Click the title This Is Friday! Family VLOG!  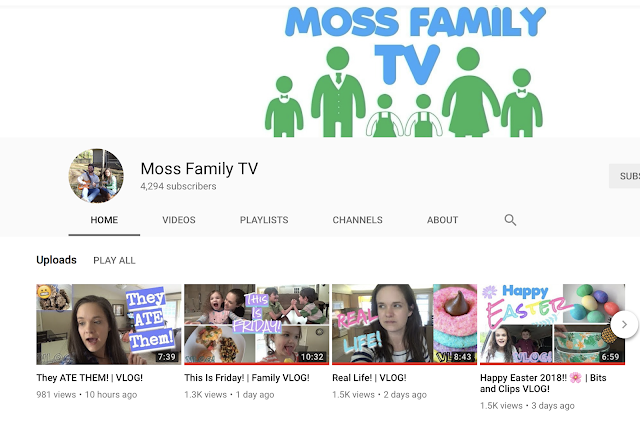pos(247,378)
